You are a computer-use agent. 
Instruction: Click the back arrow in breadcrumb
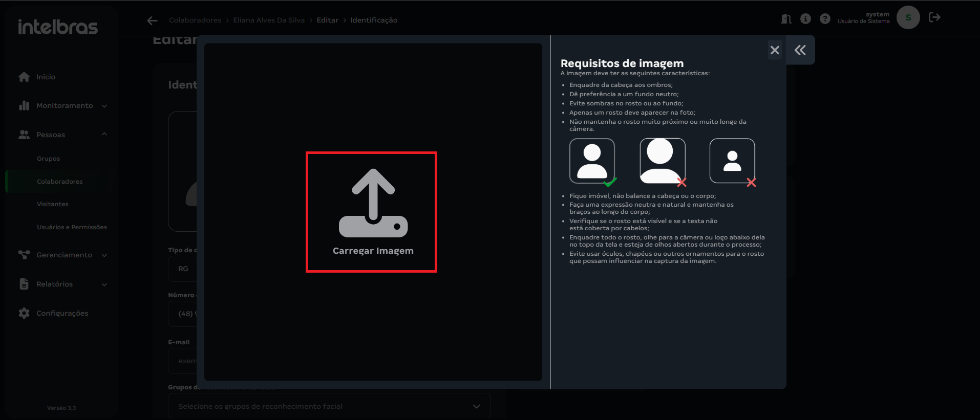[152, 20]
